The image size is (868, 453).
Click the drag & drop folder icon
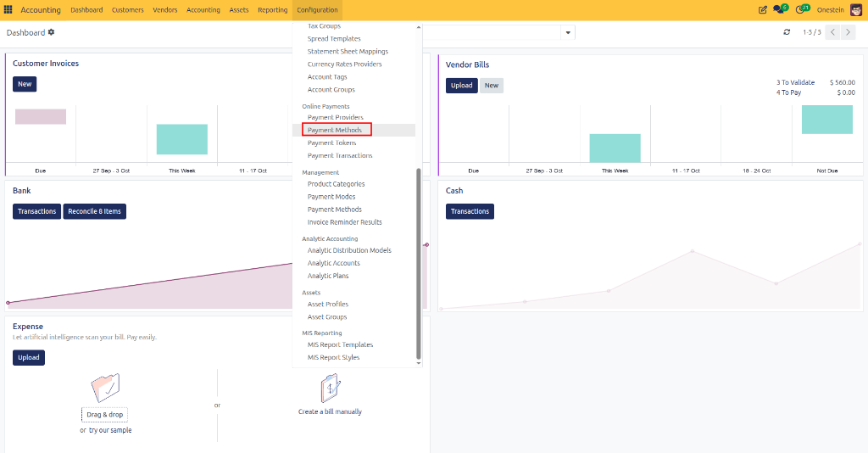click(105, 388)
